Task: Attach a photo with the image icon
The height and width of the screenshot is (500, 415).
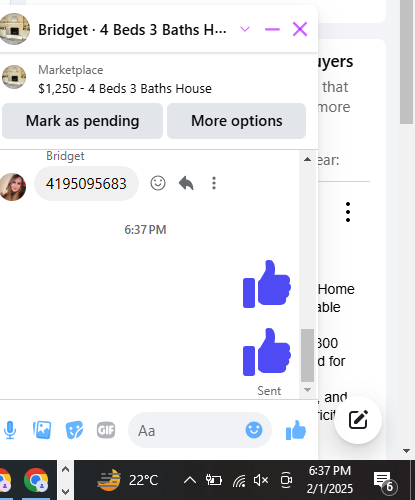Action: tap(42, 430)
